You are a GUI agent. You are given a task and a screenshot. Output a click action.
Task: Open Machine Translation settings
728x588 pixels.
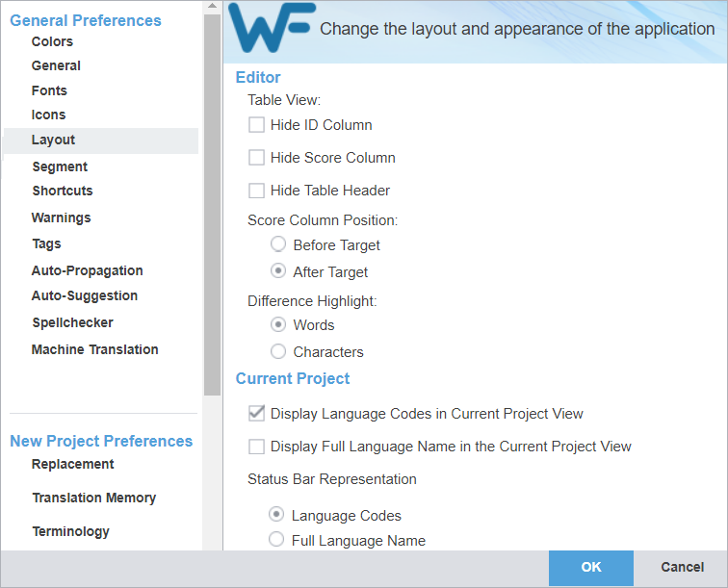click(94, 349)
